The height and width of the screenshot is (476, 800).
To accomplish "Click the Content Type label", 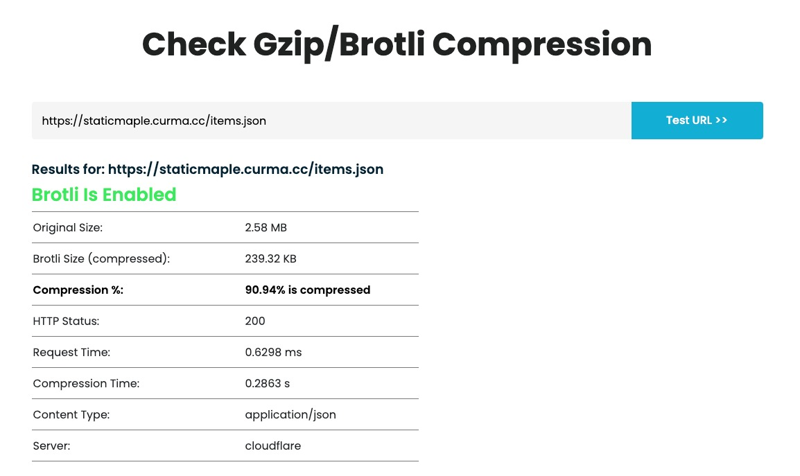I will [71, 414].
